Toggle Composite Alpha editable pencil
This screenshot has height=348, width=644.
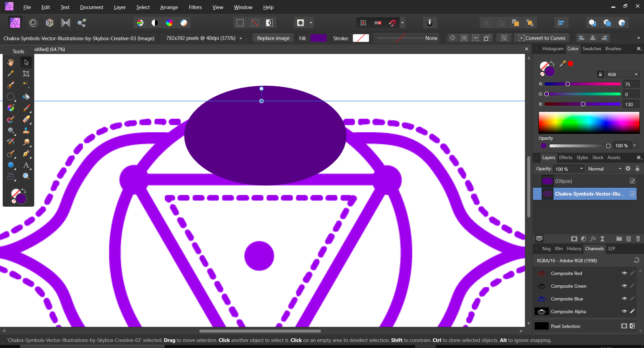click(x=633, y=311)
